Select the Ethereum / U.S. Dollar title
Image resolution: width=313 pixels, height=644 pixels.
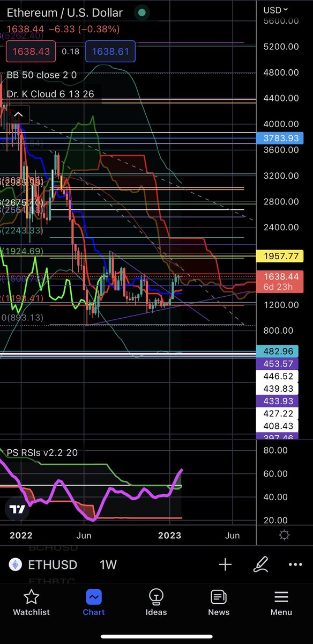tap(64, 12)
